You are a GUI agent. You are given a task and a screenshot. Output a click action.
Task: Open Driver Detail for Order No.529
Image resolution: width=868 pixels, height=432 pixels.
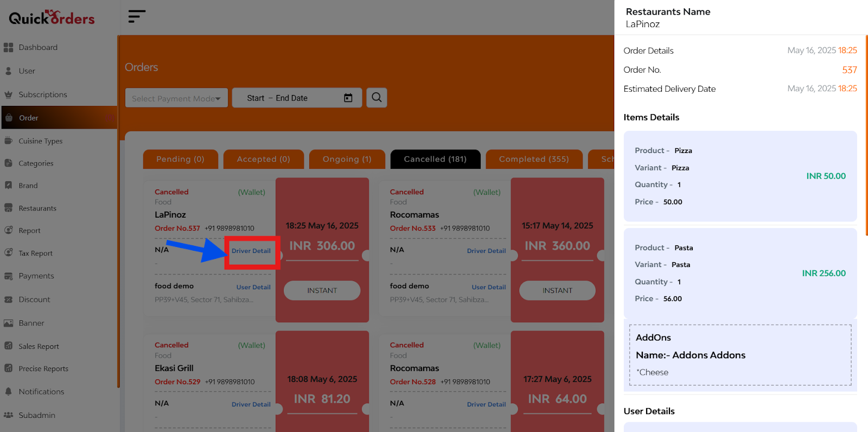[251, 404]
